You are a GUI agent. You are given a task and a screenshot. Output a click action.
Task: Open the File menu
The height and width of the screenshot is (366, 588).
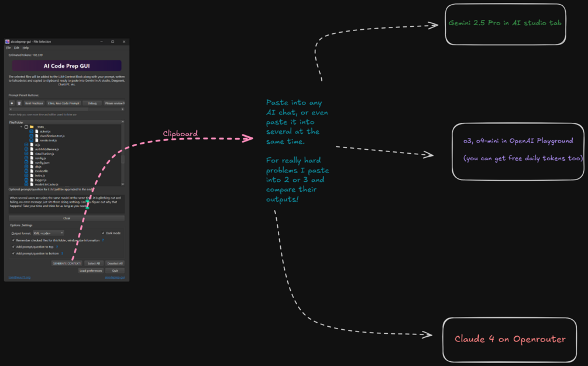click(8, 48)
